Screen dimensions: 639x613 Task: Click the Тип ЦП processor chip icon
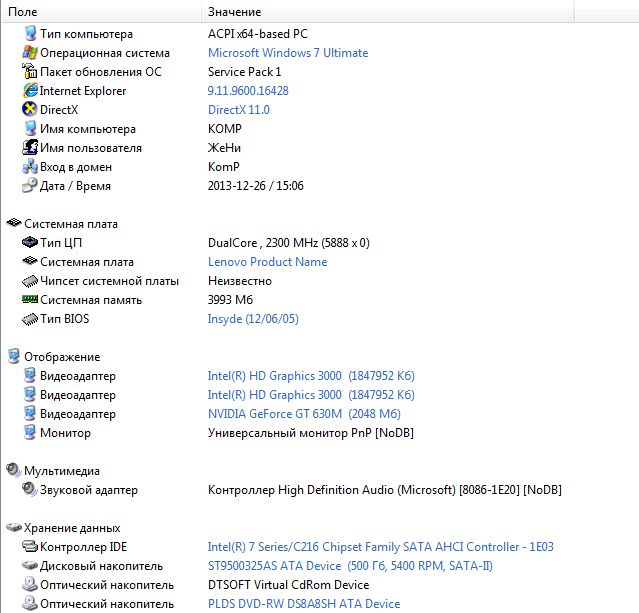30,242
